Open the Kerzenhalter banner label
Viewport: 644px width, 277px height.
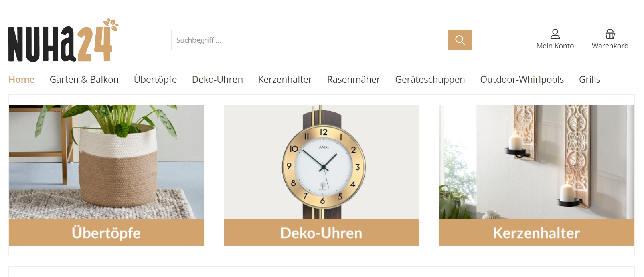tap(537, 233)
